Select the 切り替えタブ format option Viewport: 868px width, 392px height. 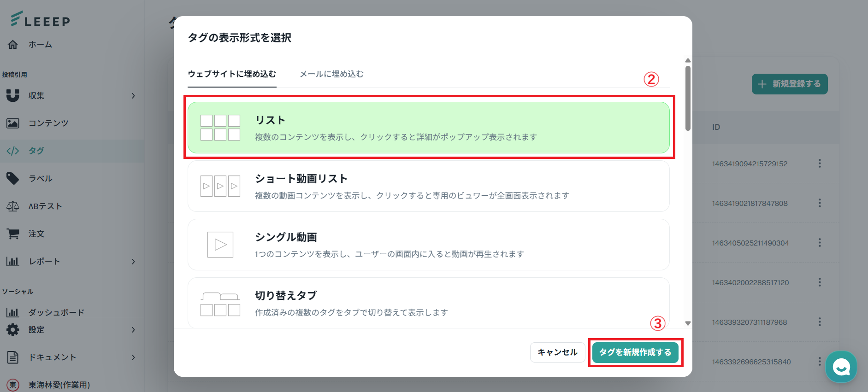[x=428, y=303]
